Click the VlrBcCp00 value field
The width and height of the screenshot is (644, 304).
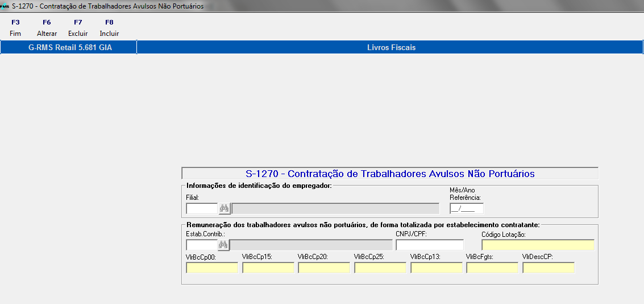tap(212, 268)
